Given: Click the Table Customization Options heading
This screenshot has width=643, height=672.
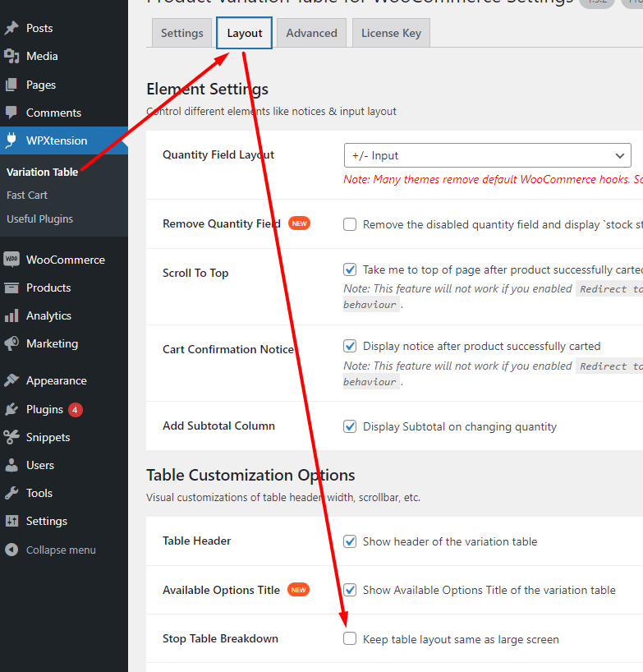Looking at the screenshot, I should click(x=250, y=476).
